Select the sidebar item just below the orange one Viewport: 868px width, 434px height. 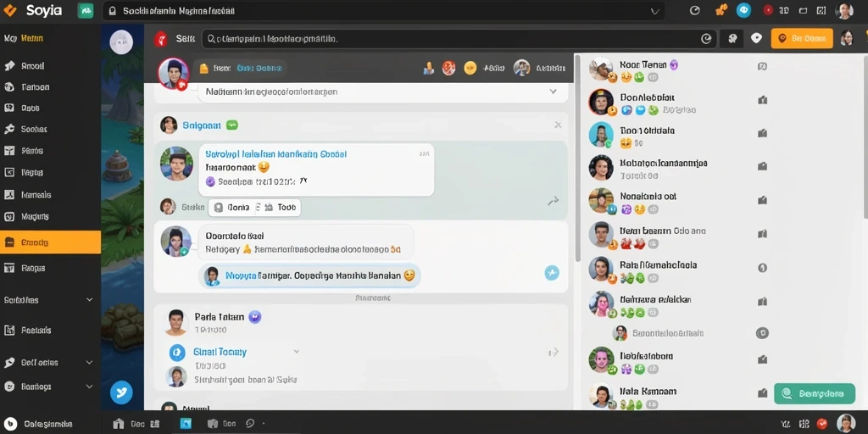(50, 268)
